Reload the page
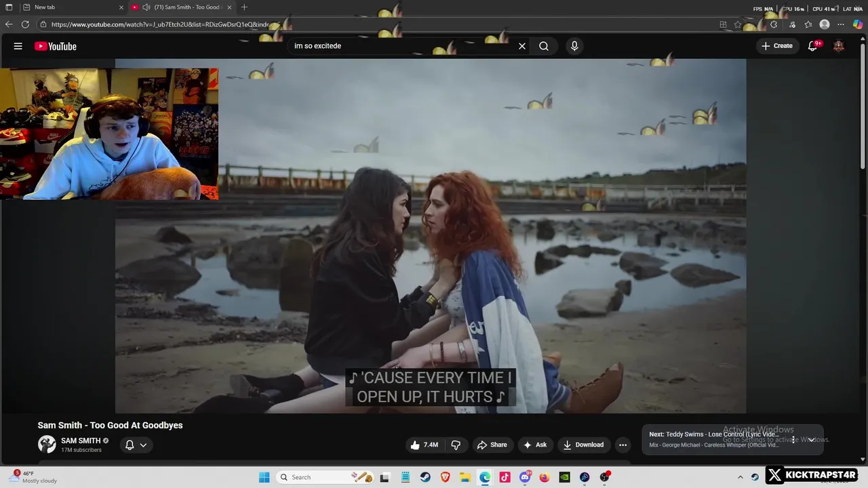The height and width of the screenshot is (488, 868). point(25,24)
